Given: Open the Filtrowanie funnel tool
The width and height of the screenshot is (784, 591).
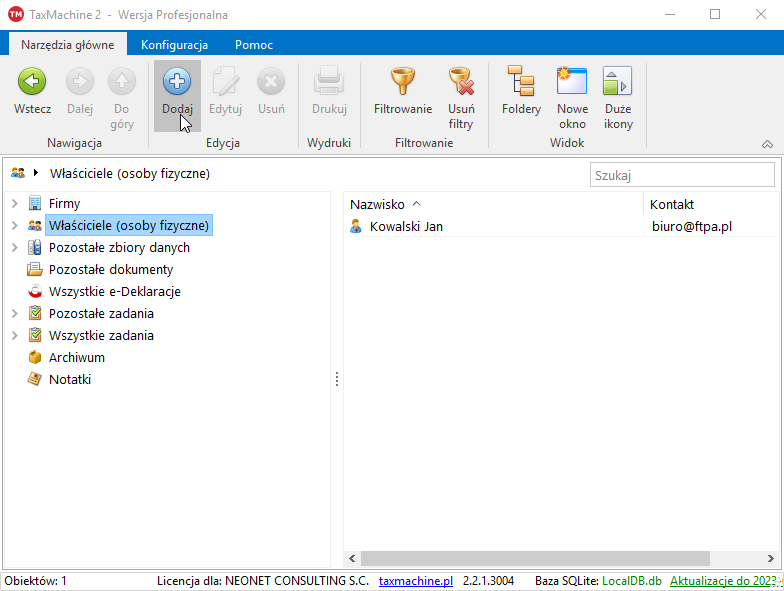Looking at the screenshot, I should pos(402,83).
